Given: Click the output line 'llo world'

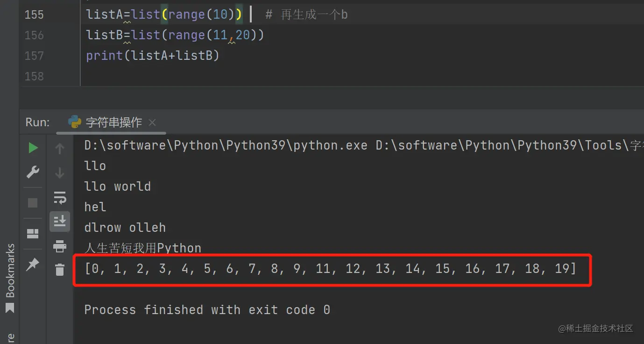Looking at the screenshot, I should [118, 186].
